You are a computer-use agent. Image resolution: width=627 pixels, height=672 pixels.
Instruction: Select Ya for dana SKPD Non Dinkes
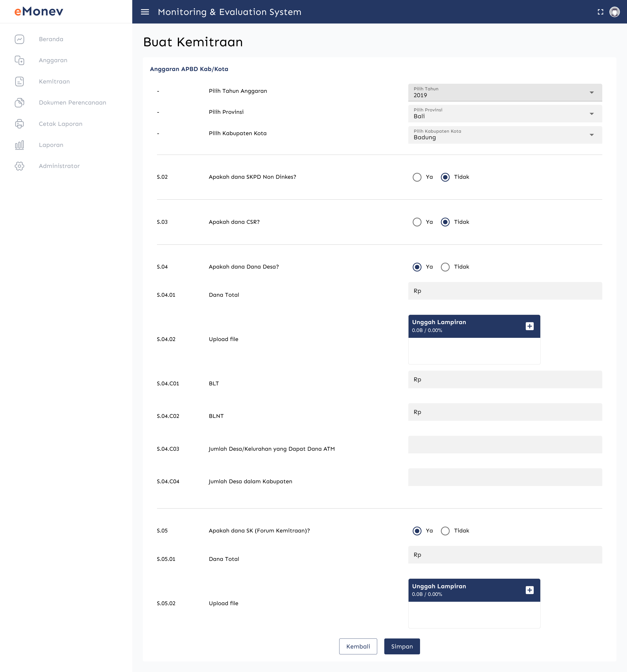[x=417, y=177]
